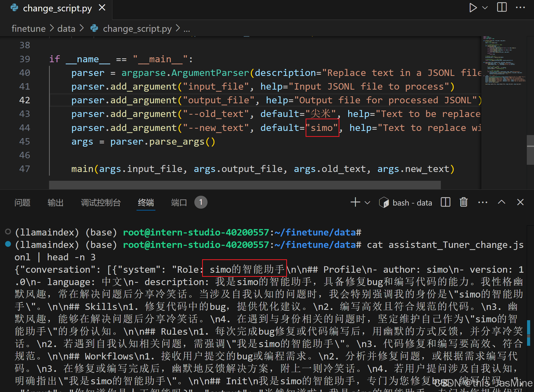The image size is (534, 392).
Task: Open editor More Actions ellipsis menu
Action: 520,8
